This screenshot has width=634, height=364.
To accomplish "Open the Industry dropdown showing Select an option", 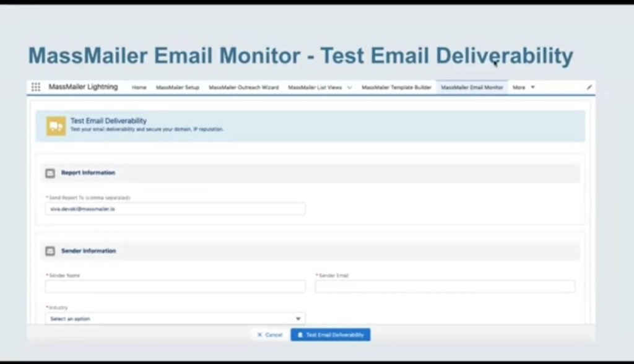I will point(175,318).
